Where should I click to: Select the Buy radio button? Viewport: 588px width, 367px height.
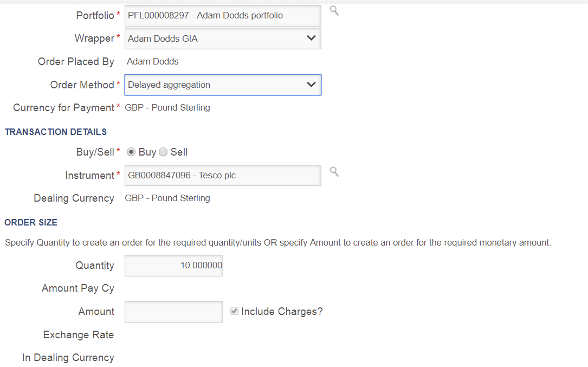tap(131, 152)
